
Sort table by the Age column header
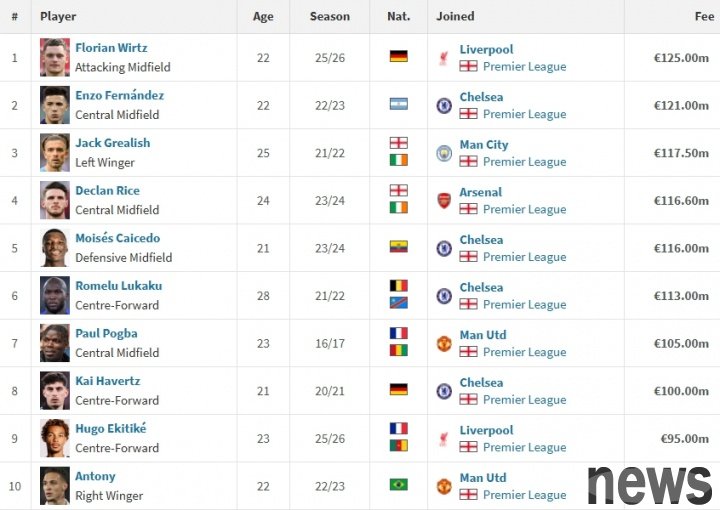pyautogui.click(x=263, y=17)
